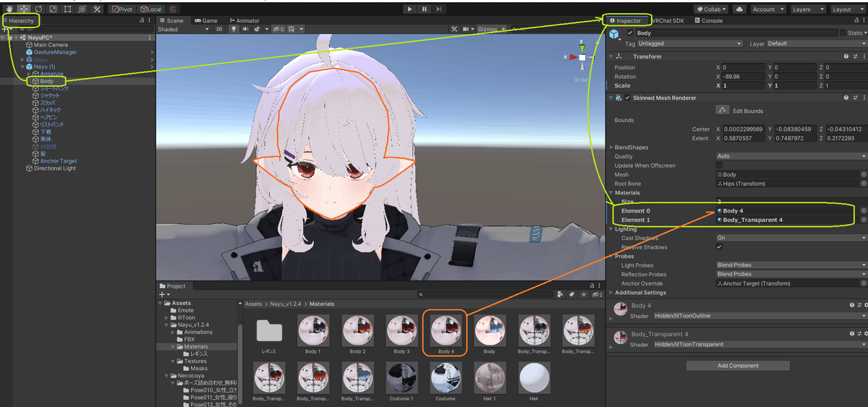
Task: Select the Move tool in toolbar
Action: (23, 9)
